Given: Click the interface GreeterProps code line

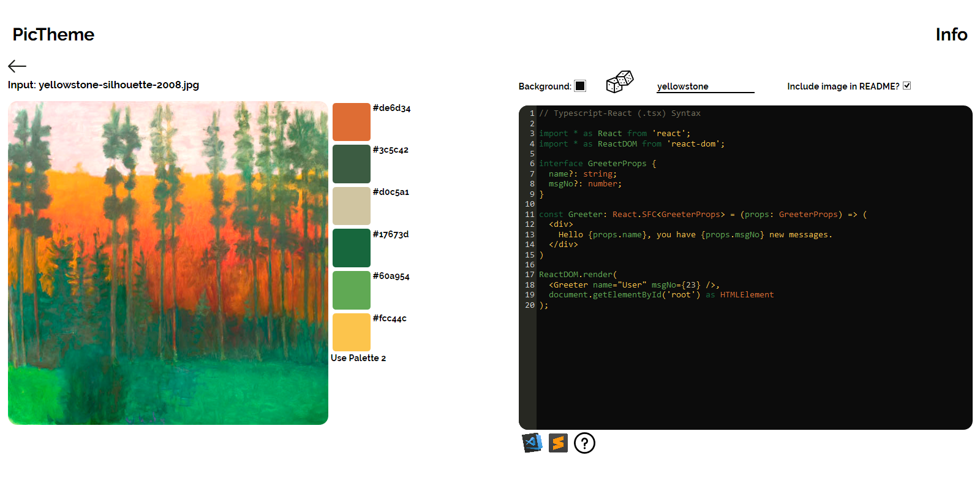Looking at the screenshot, I should tap(598, 164).
